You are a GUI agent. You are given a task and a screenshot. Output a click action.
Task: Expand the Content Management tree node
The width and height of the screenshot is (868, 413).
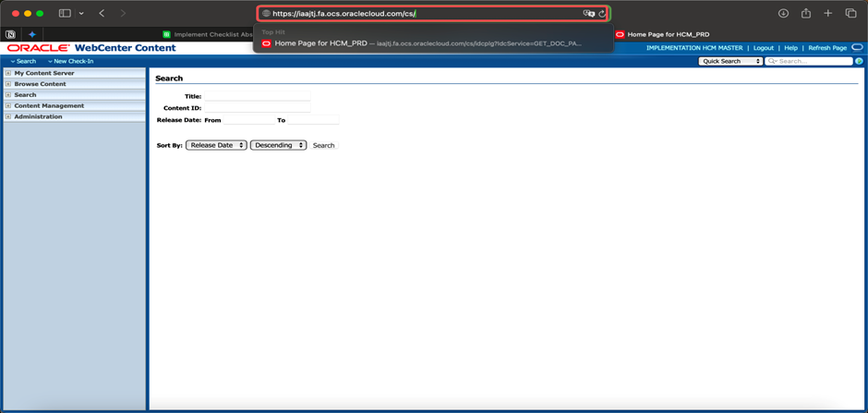point(8,106)
